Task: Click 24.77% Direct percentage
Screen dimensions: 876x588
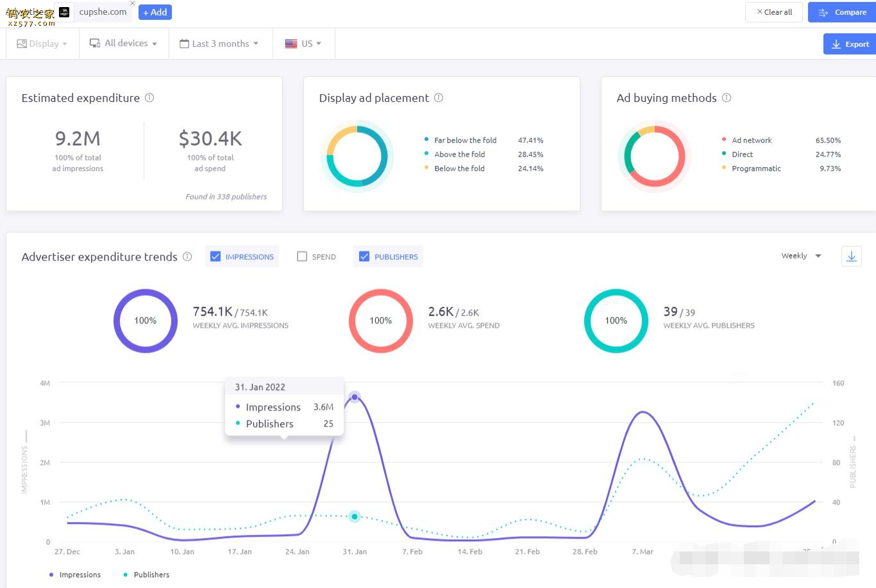Action: 828,155
